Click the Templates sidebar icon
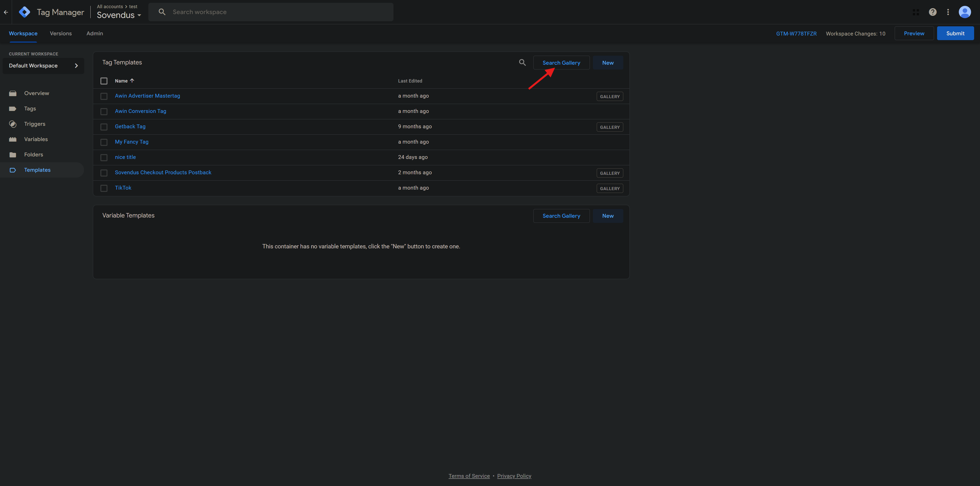Viewport: 980px width, 486px height. [x=13, y=170]
